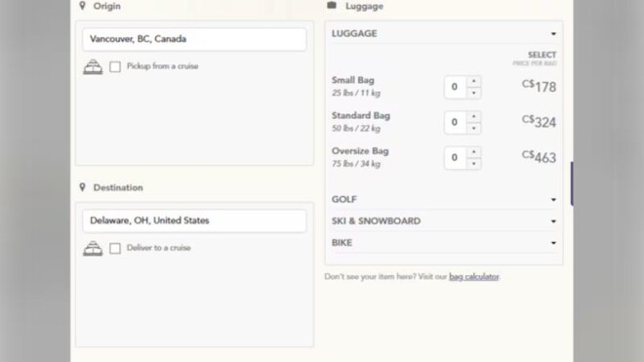
Task: Decrease Small Bag quantity with down arrow
Action: [474, 93]
